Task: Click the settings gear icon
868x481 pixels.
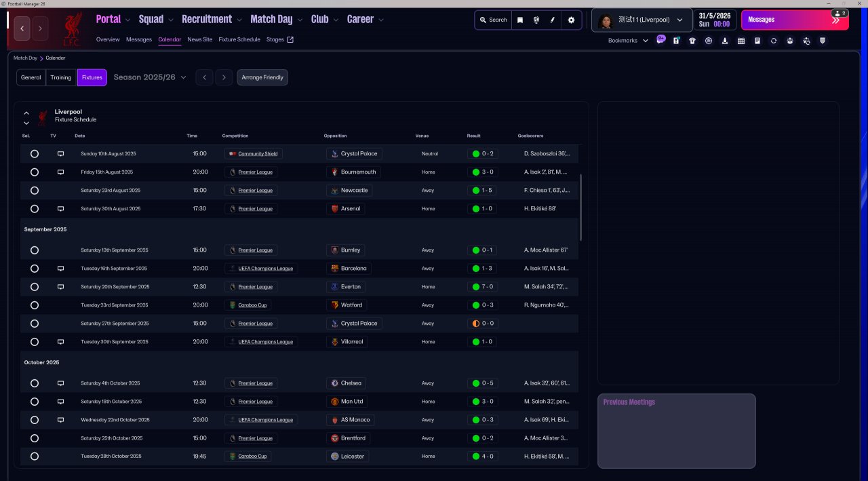Action: 571,20
